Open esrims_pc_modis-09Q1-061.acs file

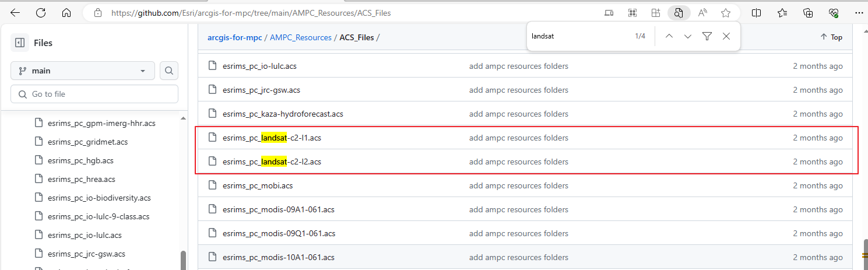[x=279, y=233]
